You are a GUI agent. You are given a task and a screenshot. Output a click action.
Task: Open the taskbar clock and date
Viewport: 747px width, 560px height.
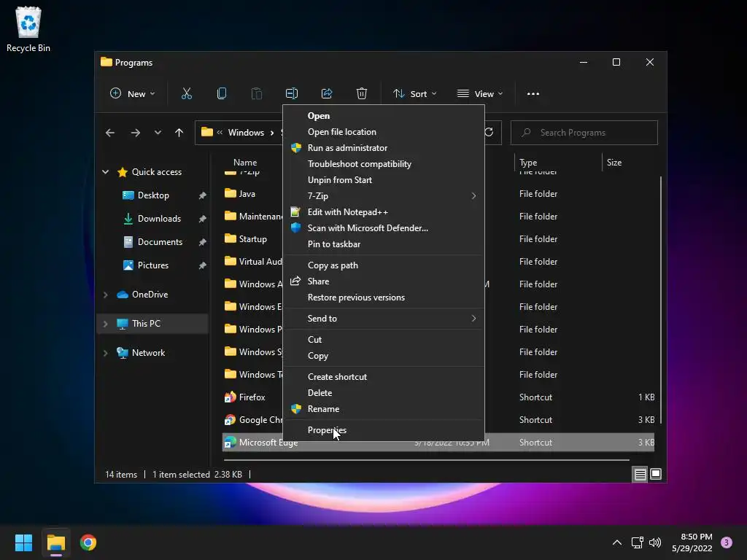(x=692, y=542)
